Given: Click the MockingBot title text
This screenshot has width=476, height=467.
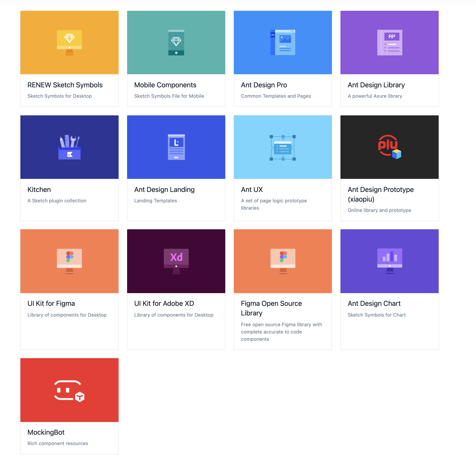Looking at the screenshot, I should [x=46, y=432].
